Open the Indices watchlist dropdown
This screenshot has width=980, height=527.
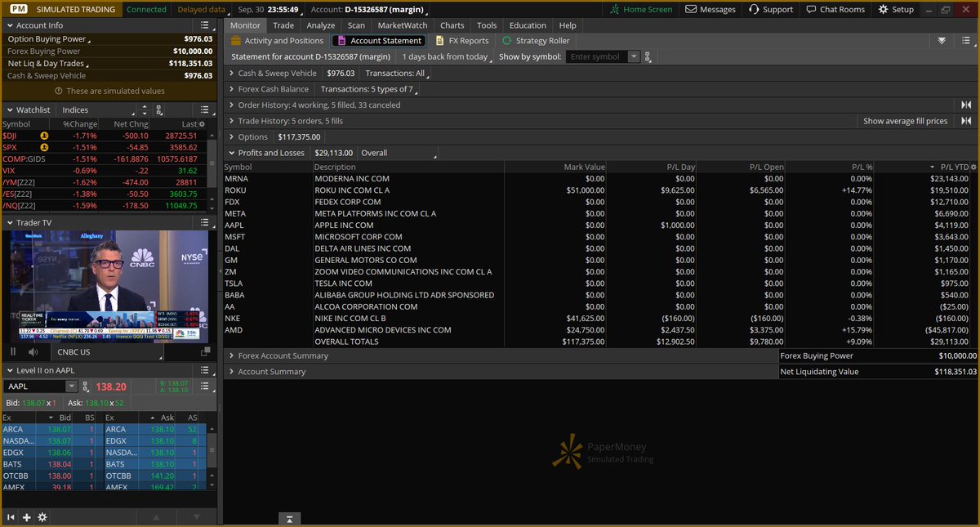(98, 109)
